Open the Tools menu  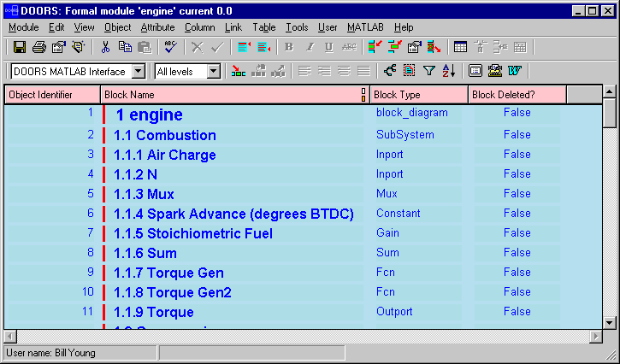pos(297,27)
